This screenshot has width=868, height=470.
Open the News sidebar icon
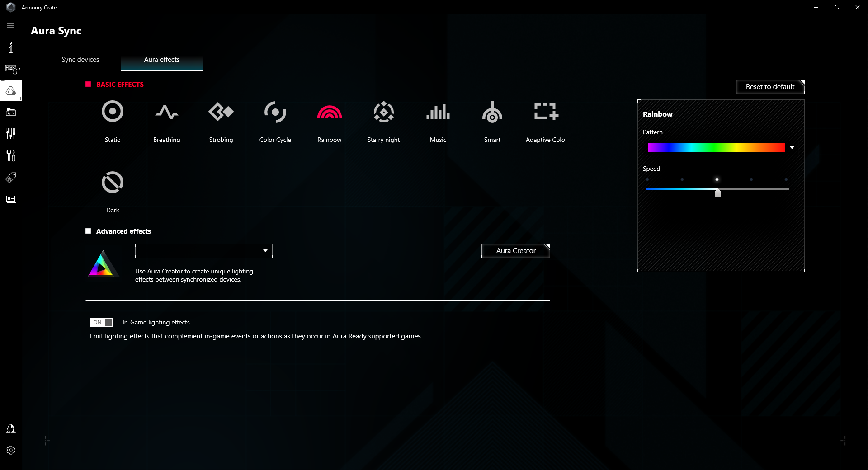coord(11,199)
